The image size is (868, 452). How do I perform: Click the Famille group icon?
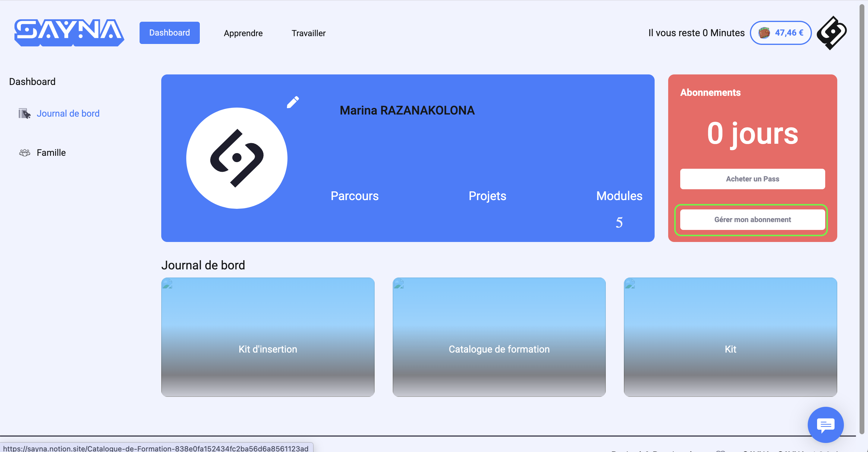pos(24,152)
